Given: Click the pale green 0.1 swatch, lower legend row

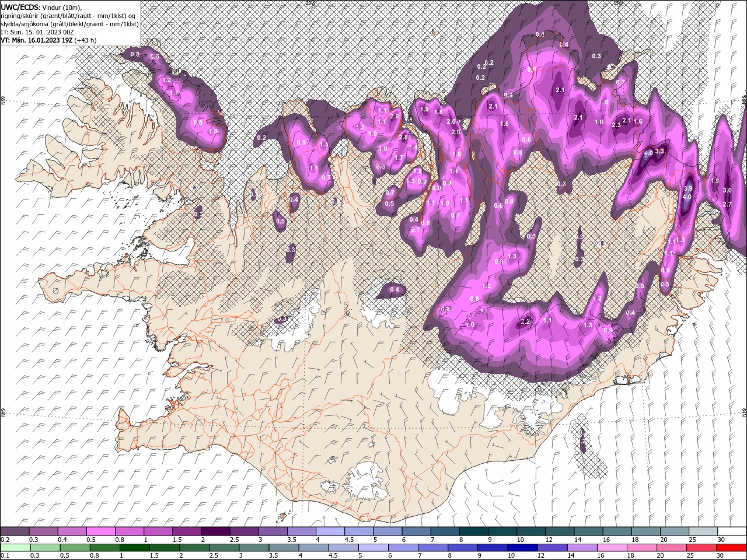Looking at the screenshot, I should point(15,547).
